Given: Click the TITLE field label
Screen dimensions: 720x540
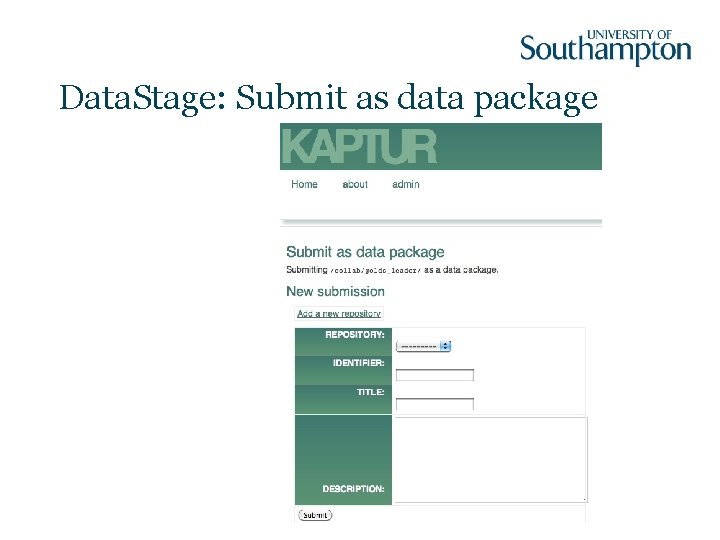Looking at the screenshot, I should click(370, 392).
